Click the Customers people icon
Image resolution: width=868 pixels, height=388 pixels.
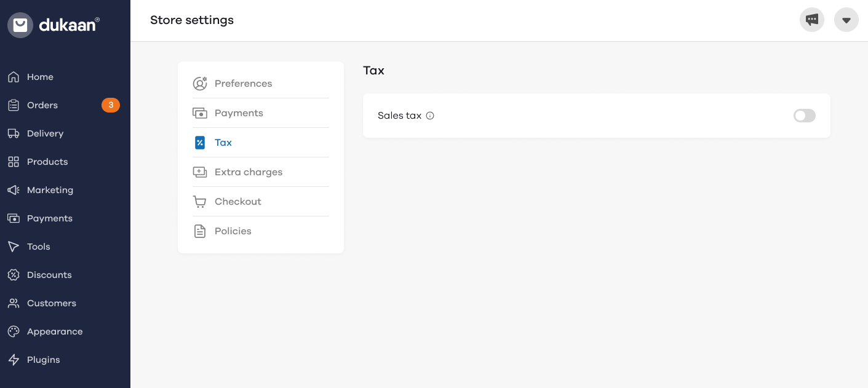pos(14,303)
